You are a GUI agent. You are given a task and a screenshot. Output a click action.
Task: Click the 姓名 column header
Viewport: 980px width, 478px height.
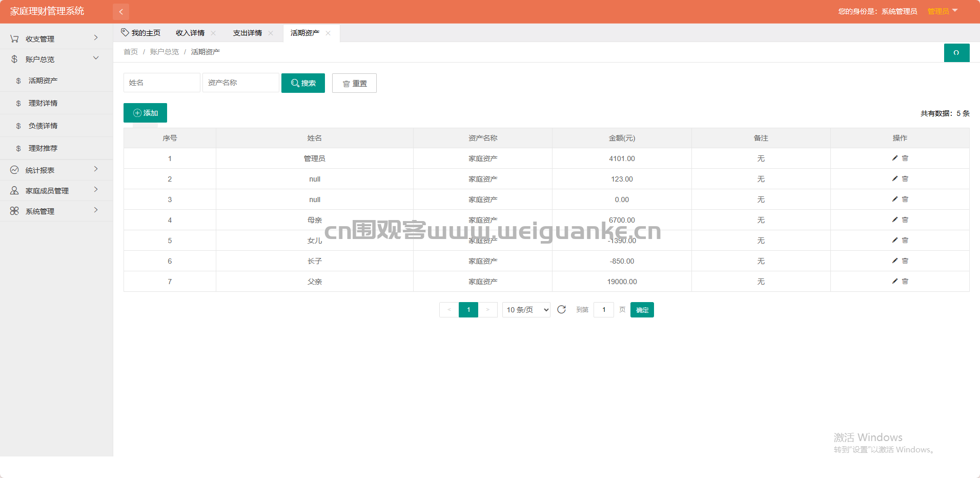[315, 138]
